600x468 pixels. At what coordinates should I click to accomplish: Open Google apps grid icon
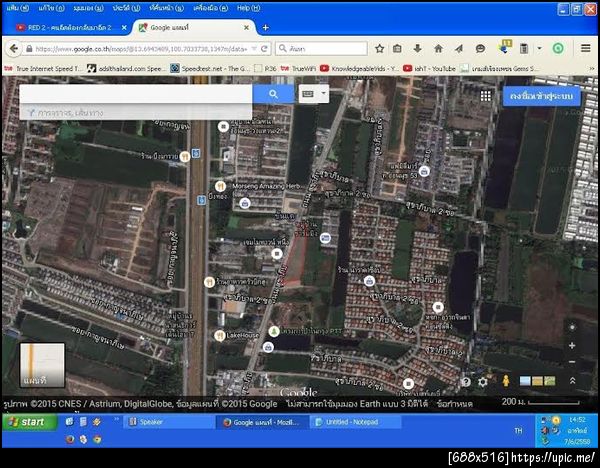click(486, 96)
